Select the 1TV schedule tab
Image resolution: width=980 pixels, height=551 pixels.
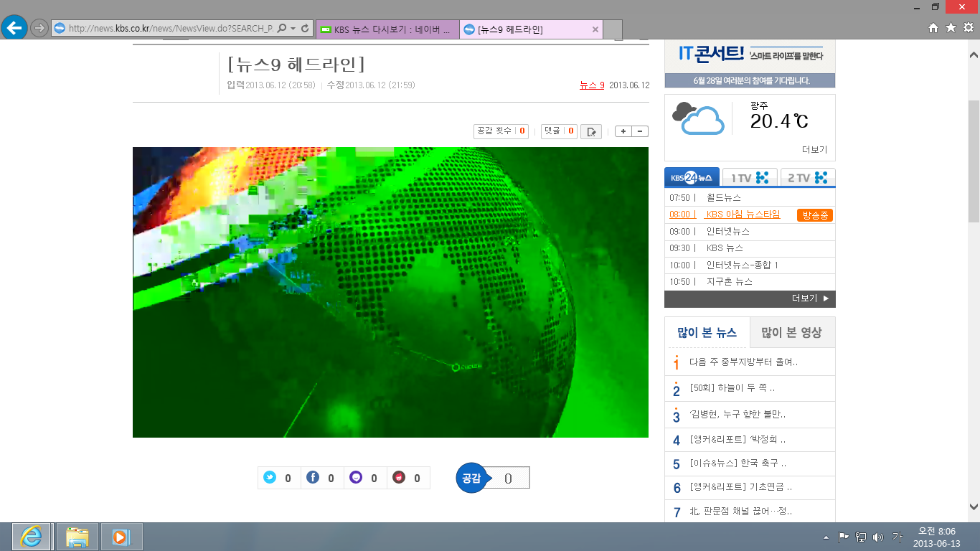(749, 177)
